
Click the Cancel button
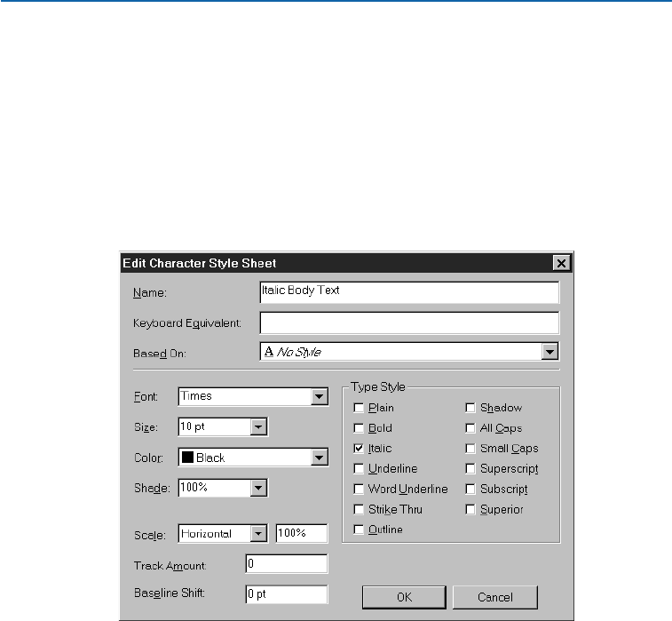coord(495,597)
